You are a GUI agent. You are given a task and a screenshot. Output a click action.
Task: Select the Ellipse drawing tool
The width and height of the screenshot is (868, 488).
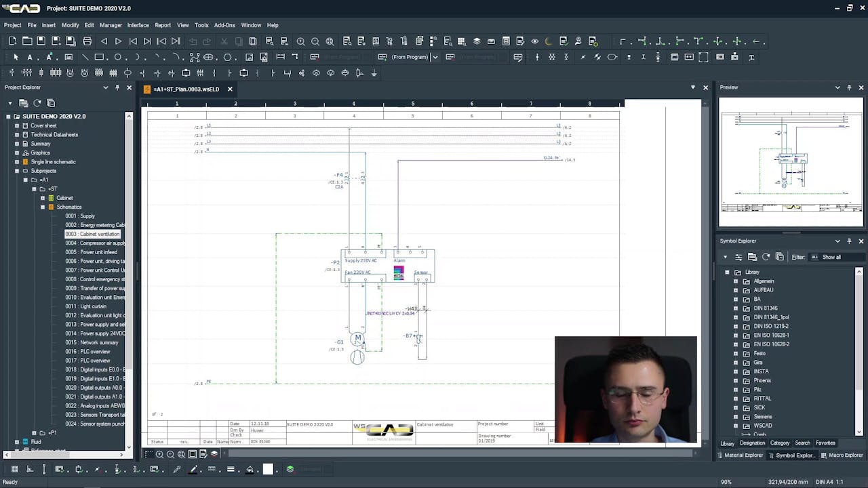[208, 57]
